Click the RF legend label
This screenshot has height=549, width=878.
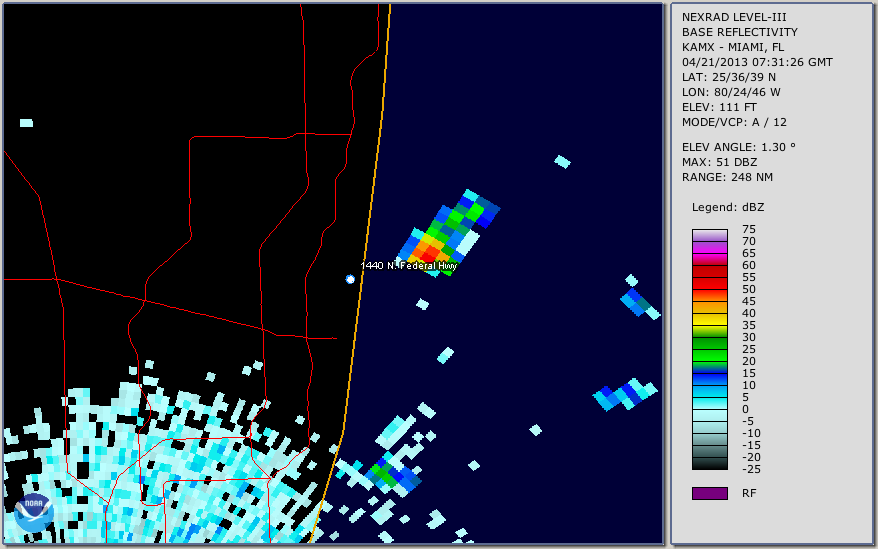pyautogui.click(x=749, y=493)
